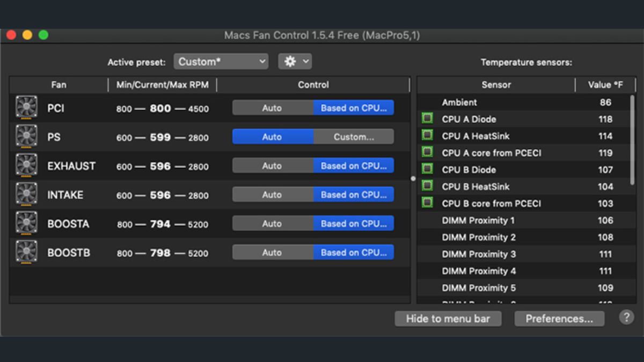Click the Hide to menu bar button
Viewport: 644px width, 362px height.
click(x=448, y=319)
